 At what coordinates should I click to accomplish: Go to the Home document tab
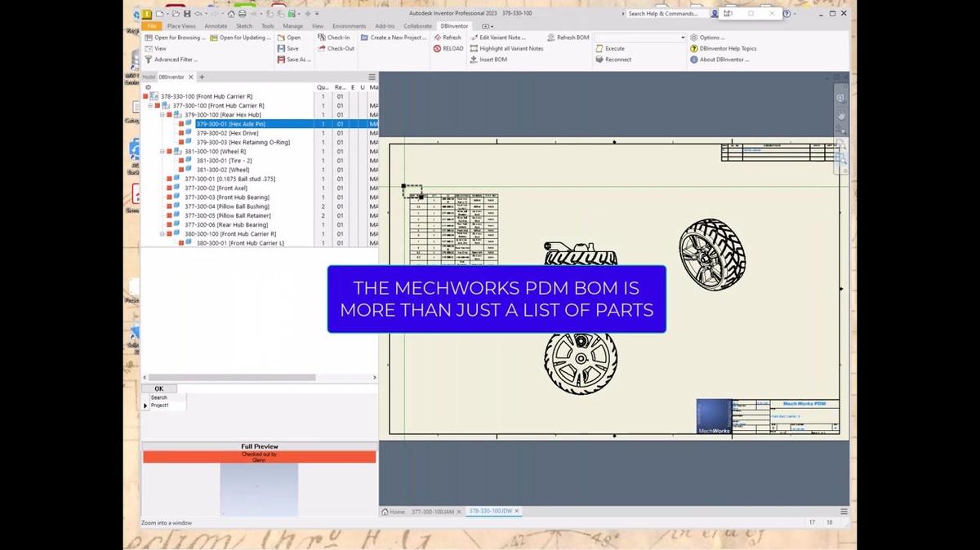tap(393, 512)
